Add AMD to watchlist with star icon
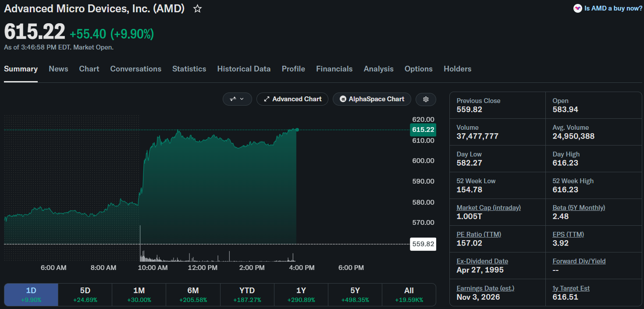Screen dimensions: 644x309 click(x=197, y=9)
